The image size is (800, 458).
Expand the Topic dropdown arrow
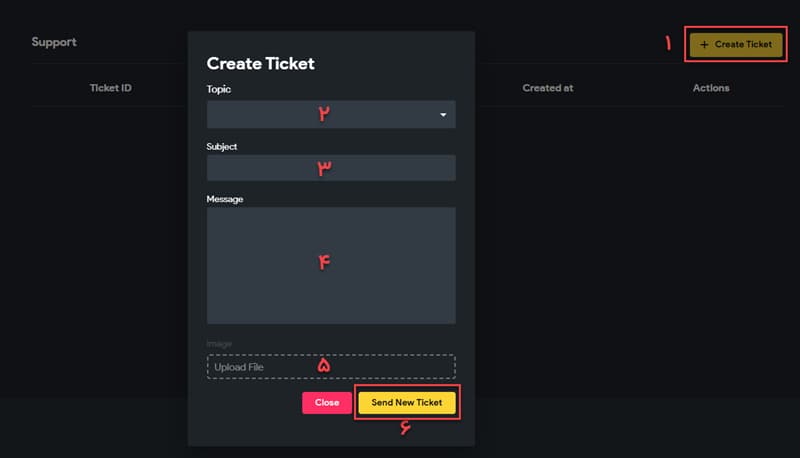pyautogui.click(x=443, y=115)
